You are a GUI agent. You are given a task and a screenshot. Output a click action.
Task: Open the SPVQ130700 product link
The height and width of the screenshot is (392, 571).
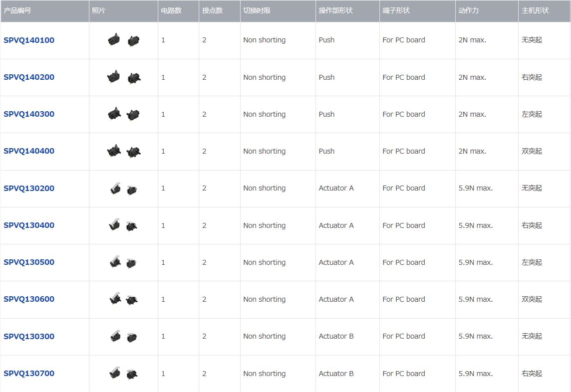tap(29, 373)
